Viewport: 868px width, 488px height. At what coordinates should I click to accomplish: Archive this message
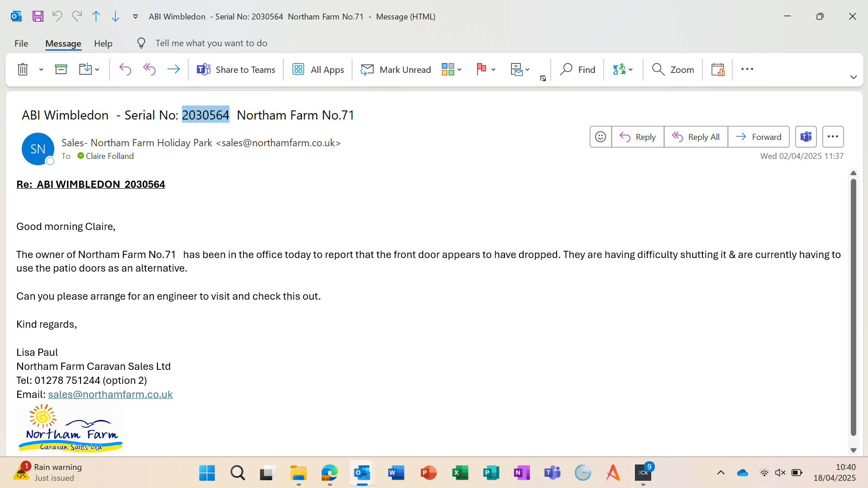pyautogui.click(x=61, y=69)
